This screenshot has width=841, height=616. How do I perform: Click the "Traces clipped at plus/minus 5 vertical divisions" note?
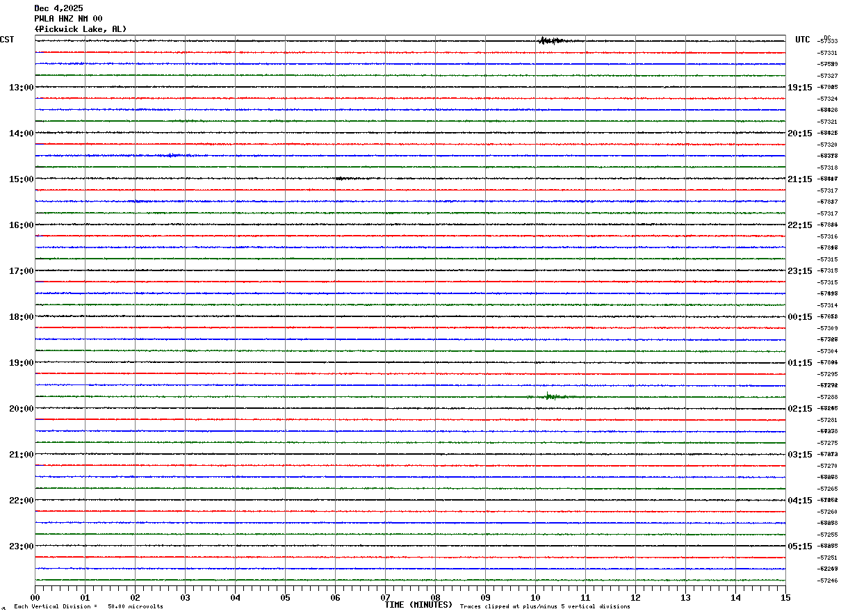pos(545,607)
